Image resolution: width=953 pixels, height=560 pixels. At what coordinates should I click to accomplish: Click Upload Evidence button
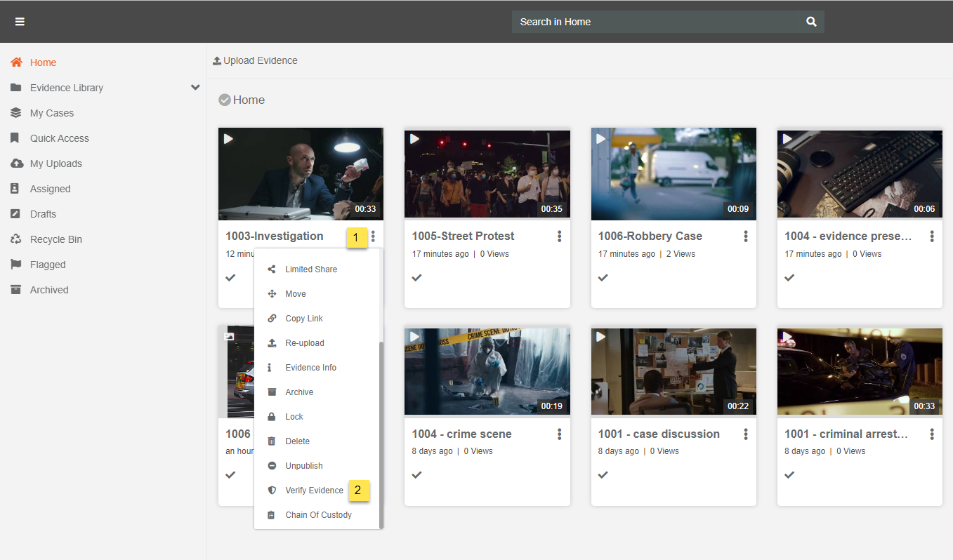pos(255,60)
